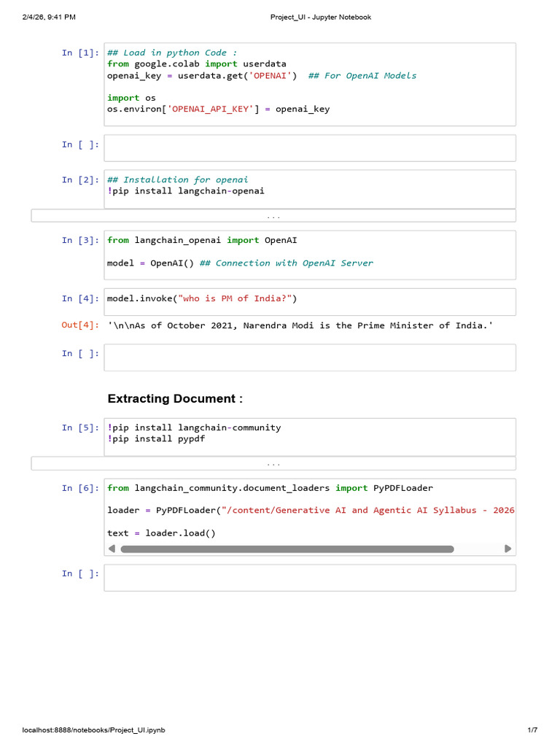560x747 pixels.
Task: Click the empty code cell below In [6]
Action: [x=309, y=578]
